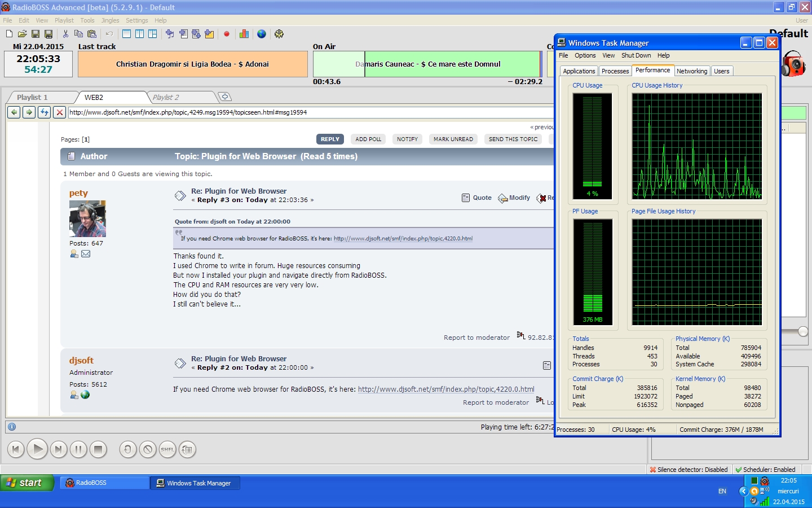Open playlist using the folder icon
The width and height of the screenshot is (812, 508).
pos(23,34)
